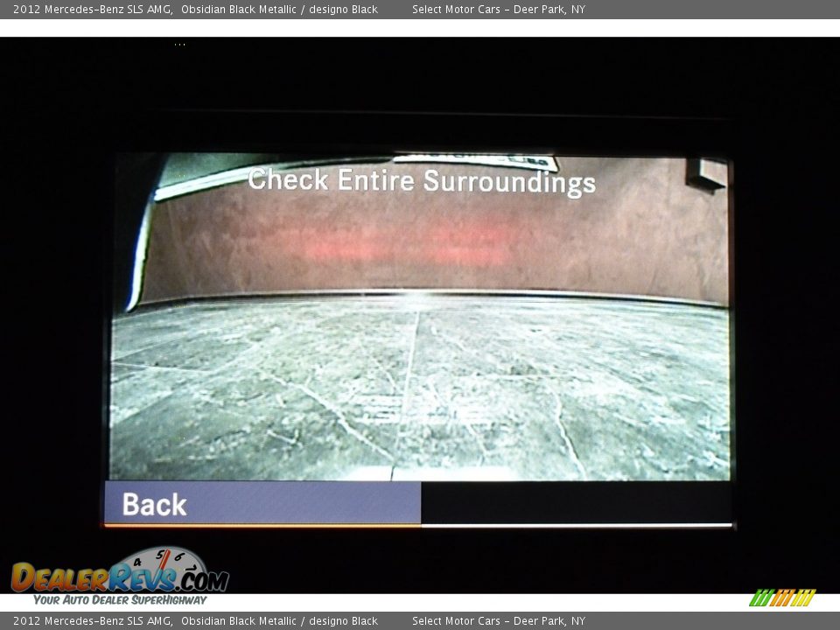Click the rear-view camera feed image
This screenshot has height=630, width=840.
(x=420, y=317)
